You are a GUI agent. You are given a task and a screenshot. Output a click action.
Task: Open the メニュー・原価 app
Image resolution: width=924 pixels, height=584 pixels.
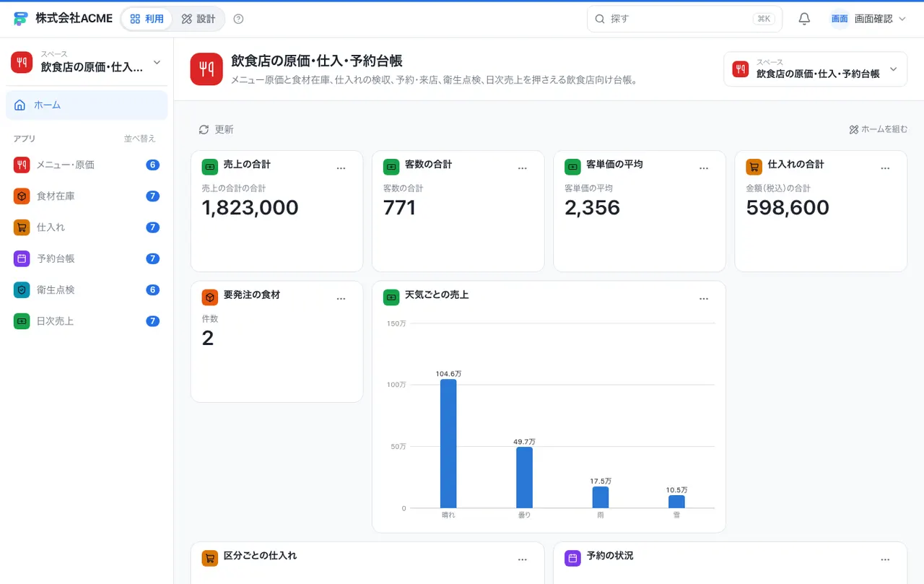pos(87,165)
